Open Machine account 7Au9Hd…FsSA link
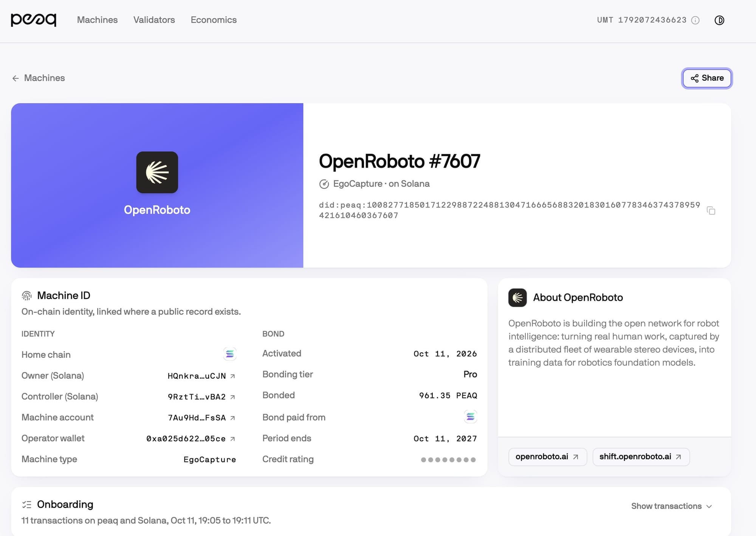This screenshot has width=756, height=536. (x=201, y=418)
